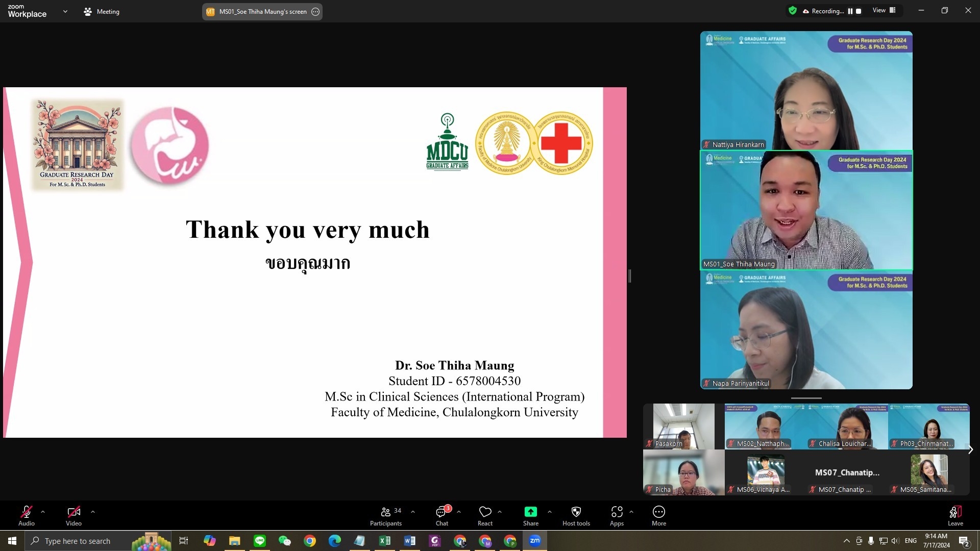Open the More options icon
This screenshot has height=551, width=980.
[658, 512]
